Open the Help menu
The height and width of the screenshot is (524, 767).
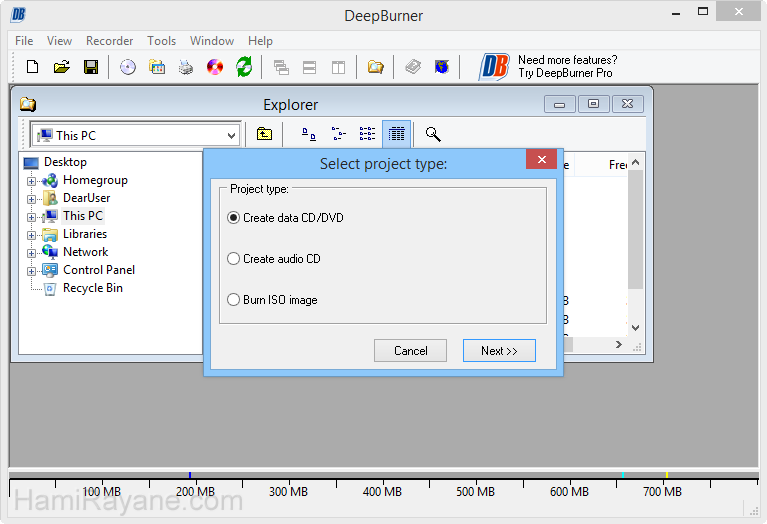click(x=260, y=41)
